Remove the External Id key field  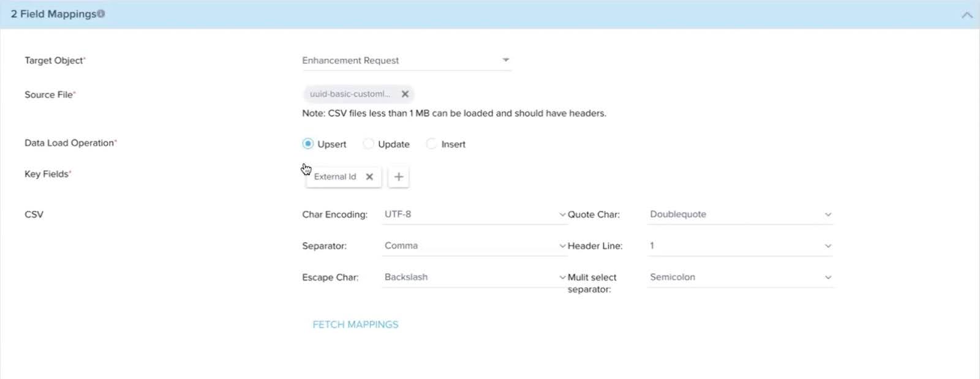tap(369, 177)
